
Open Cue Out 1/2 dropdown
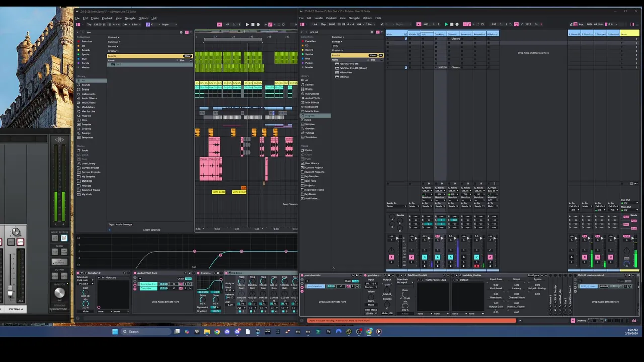[x=629, y=203]
